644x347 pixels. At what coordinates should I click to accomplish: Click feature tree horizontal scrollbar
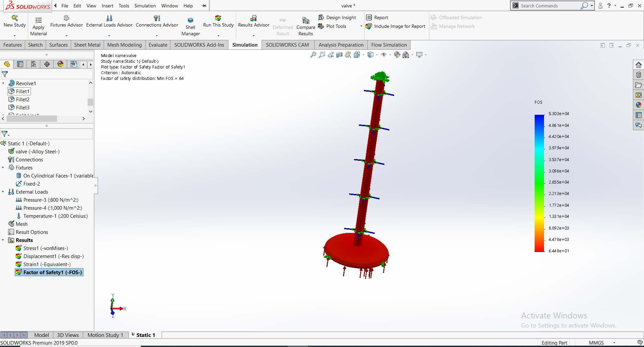[32, 118]
